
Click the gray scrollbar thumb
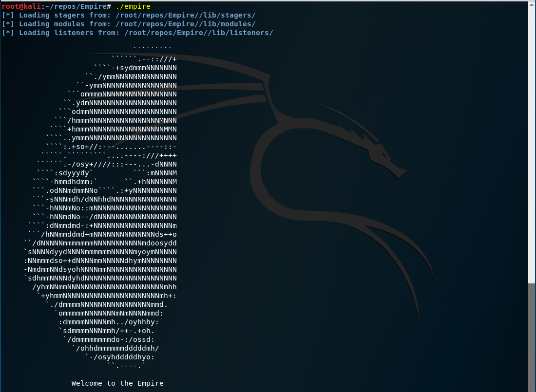(x=532, y=336)
